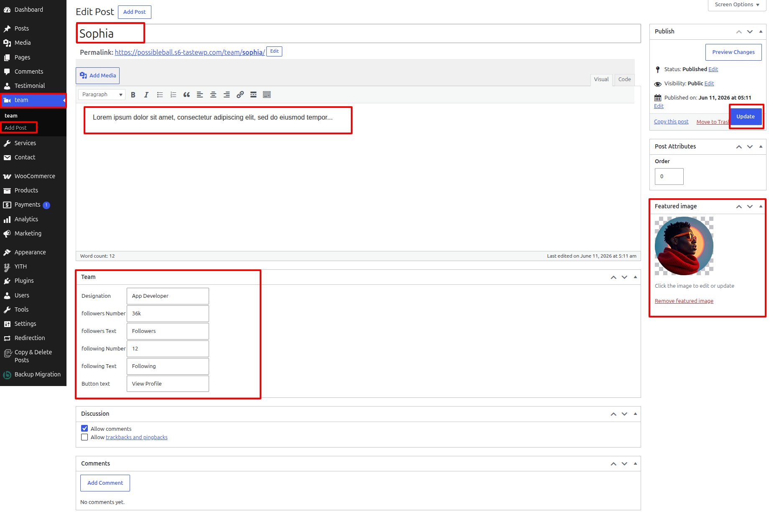Uncheck the Allow comments checkbox

[x=84, y=429]
